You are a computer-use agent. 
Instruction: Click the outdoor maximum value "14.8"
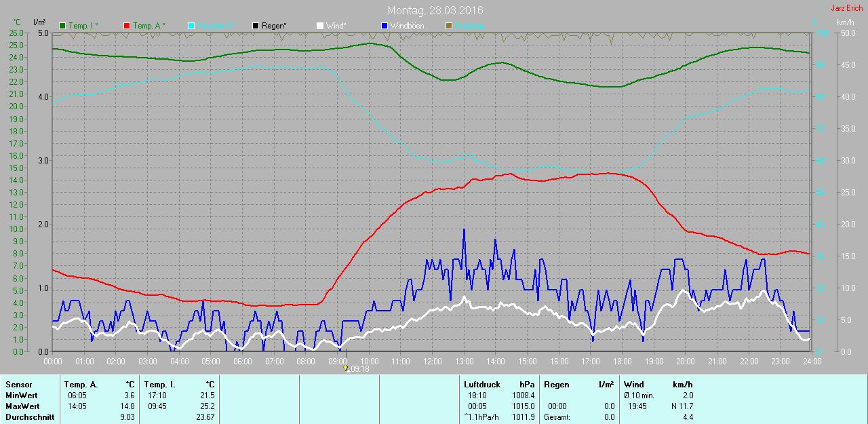point(127,406)
